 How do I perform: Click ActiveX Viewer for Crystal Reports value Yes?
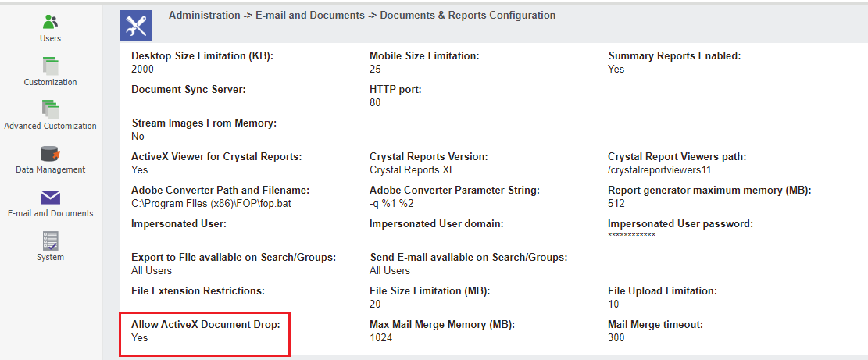click(140, 169)
